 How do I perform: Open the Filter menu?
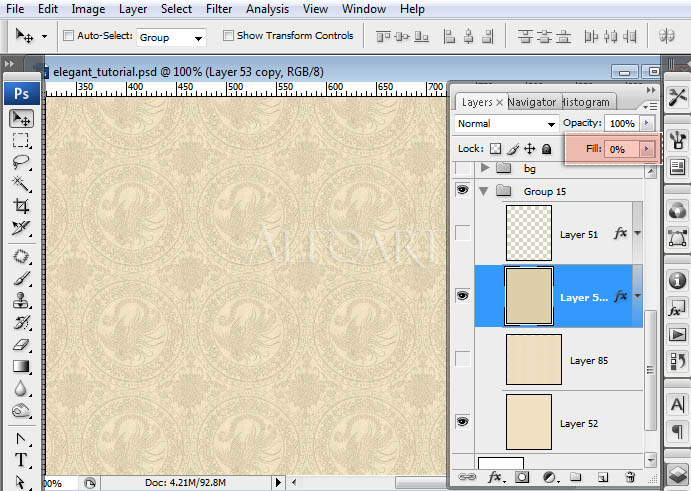[x=218, y=9]
